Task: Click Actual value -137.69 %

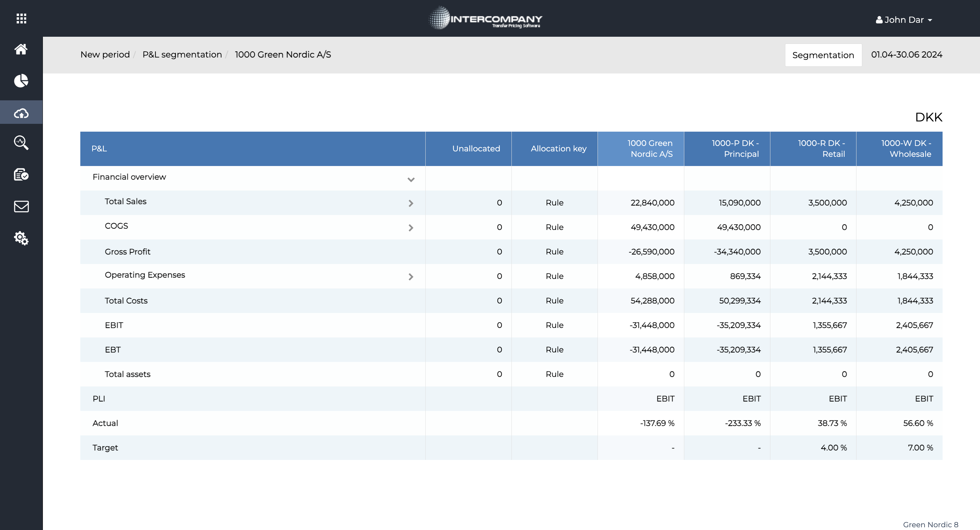Action: [657, 423]
